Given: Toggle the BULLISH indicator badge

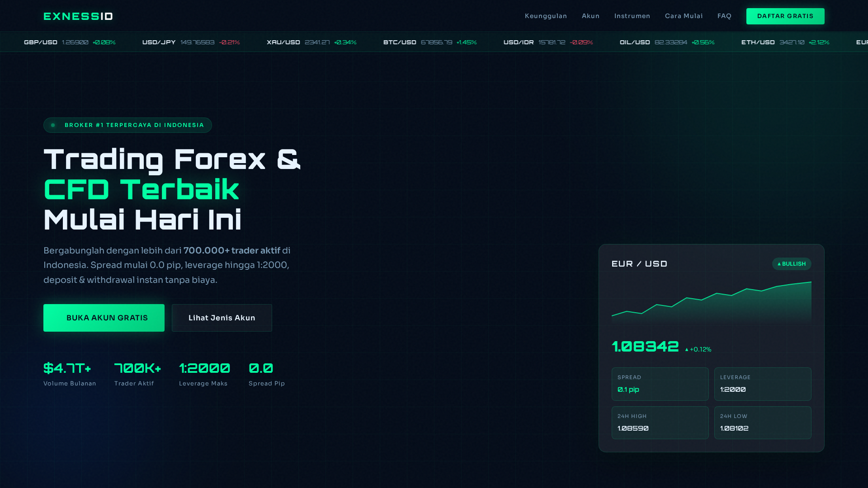Looking at the screenshot, I should (791, 264).
